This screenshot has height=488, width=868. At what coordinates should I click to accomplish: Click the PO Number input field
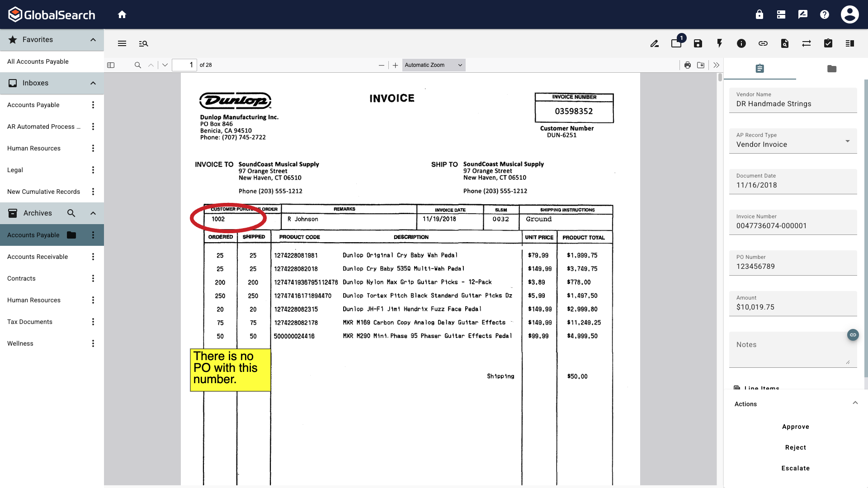click(793, 266)
